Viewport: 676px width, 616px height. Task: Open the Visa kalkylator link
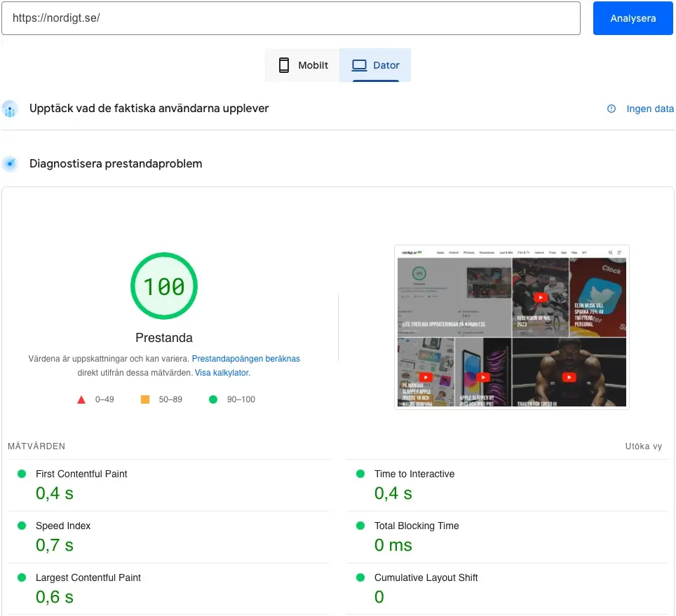(x=222, y=373)
